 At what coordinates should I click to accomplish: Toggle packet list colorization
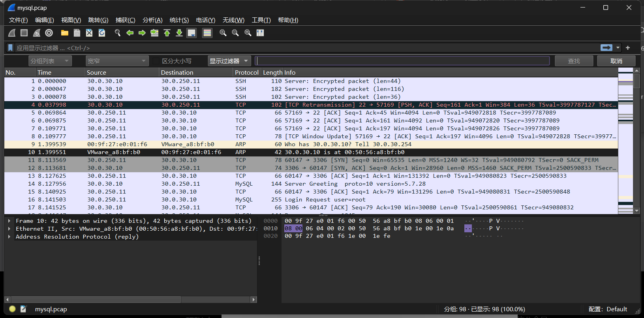pyautogui.click(x=207, y=33)
